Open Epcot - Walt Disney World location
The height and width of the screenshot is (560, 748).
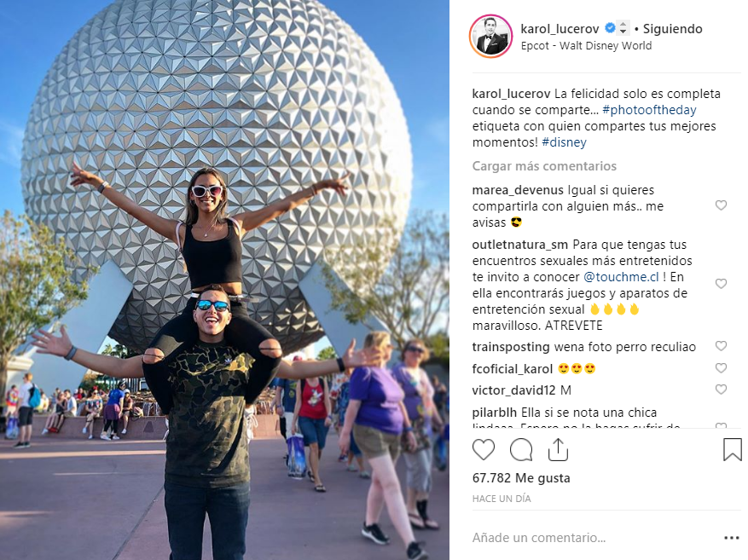click(586, 46)
